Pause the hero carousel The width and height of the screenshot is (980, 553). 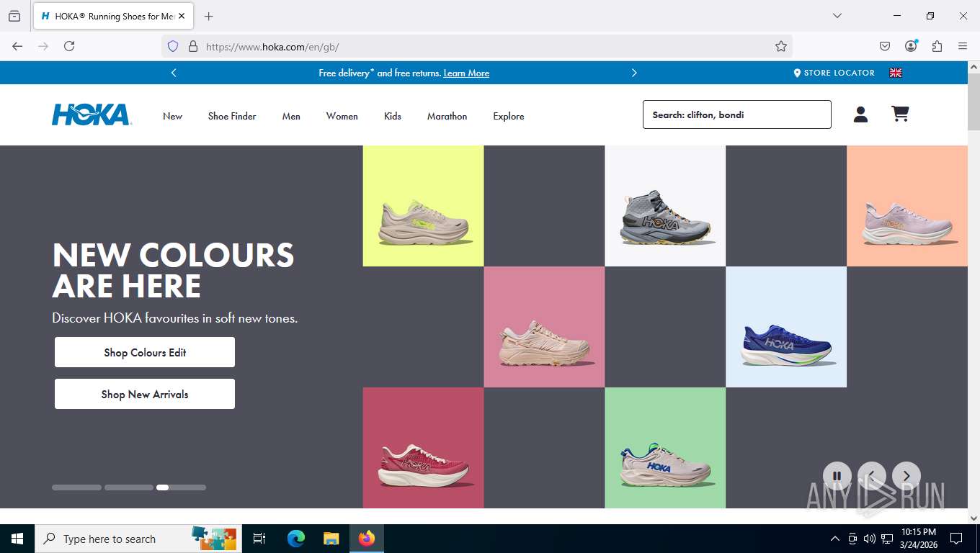coord(837,476)
